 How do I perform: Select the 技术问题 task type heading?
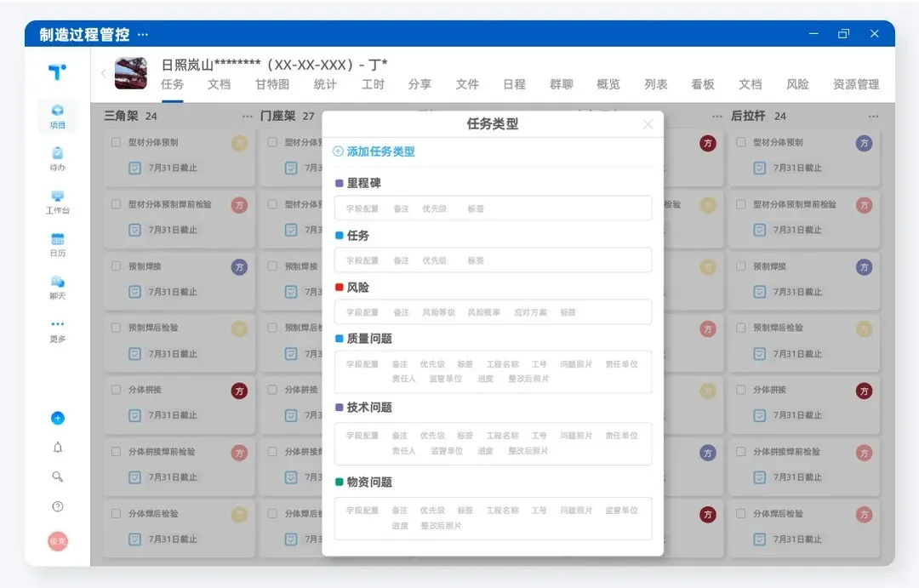click(x=369, y=407)
